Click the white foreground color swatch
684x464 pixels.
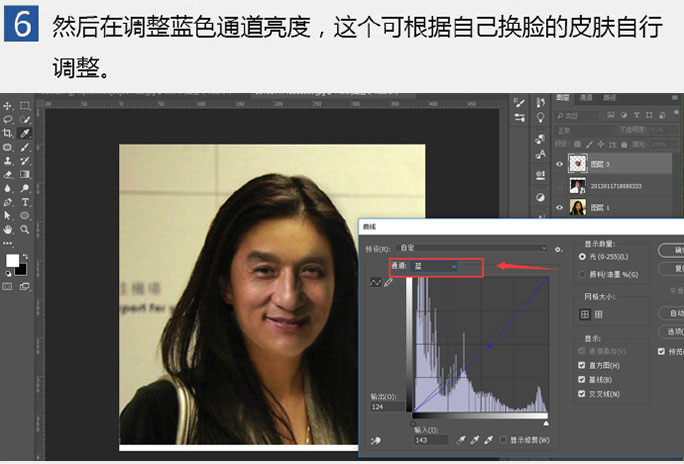[x=12, y=260]
